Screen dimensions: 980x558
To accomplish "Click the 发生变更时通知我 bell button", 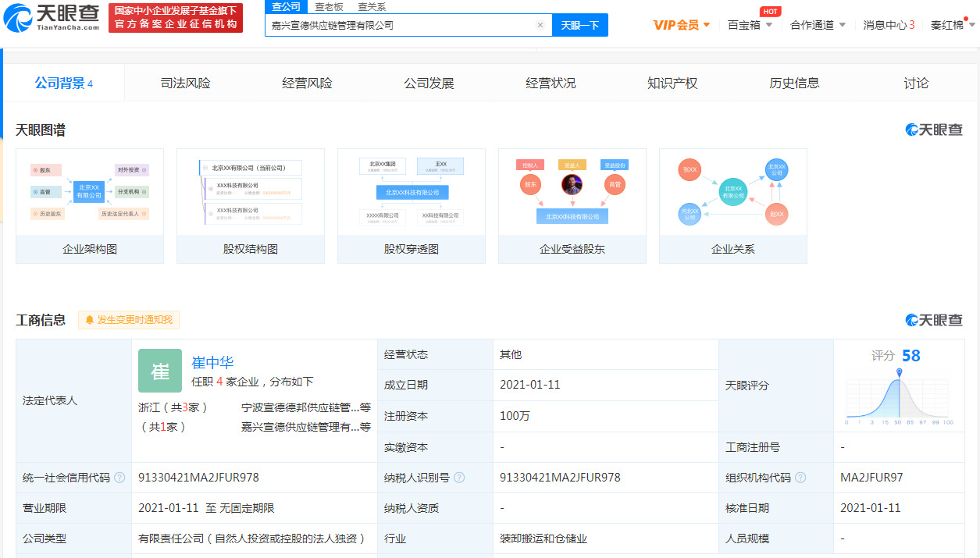I will click(x=129, y=320).
